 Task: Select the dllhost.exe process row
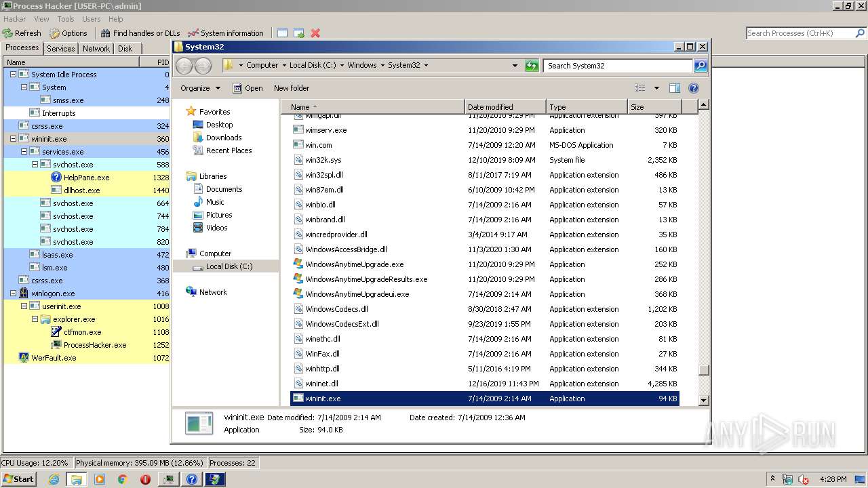pyautogui.click(x=87, y=190)
